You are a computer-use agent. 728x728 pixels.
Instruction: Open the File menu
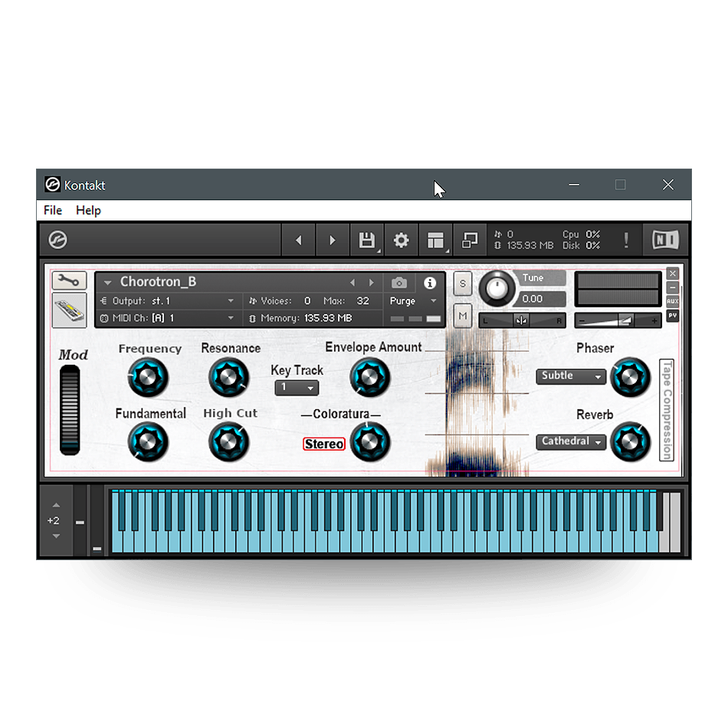pos(52,210)
